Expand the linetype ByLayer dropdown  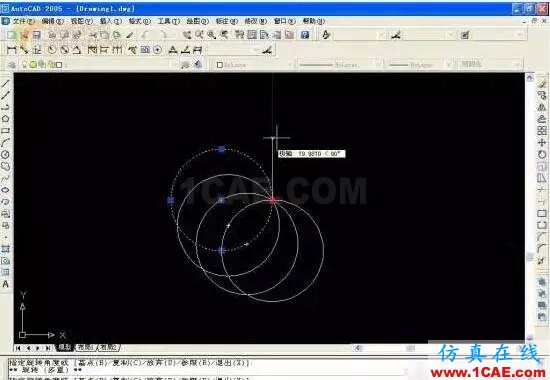(x=340, y=65)
